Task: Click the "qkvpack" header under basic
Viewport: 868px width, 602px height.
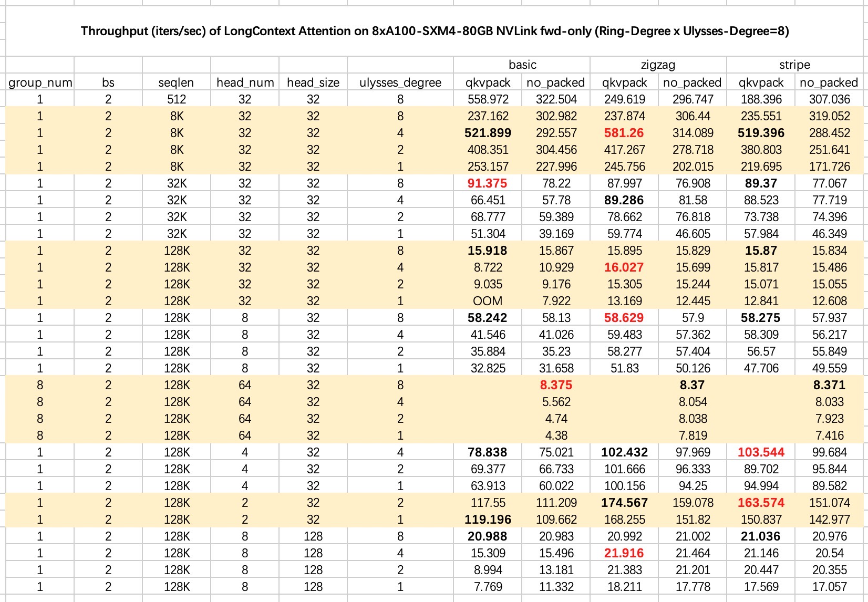Action: pyautogui.click(x=488, y=82)
